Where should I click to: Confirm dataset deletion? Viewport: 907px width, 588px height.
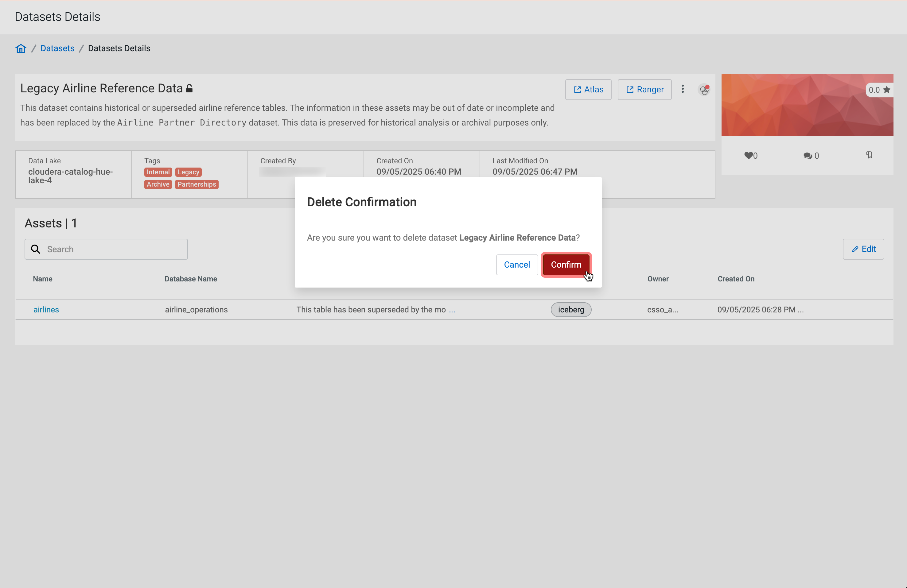[x=566, y=265]
